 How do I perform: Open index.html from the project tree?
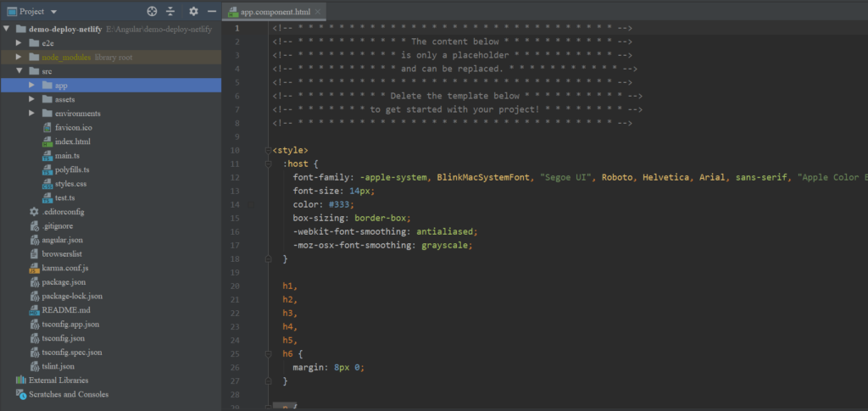pos(72,142)
